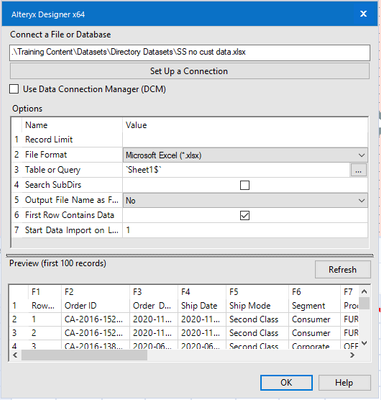Click the 'Corporate' cell in preview
This screenshot has width=381, height=400.
click(315, 345)
